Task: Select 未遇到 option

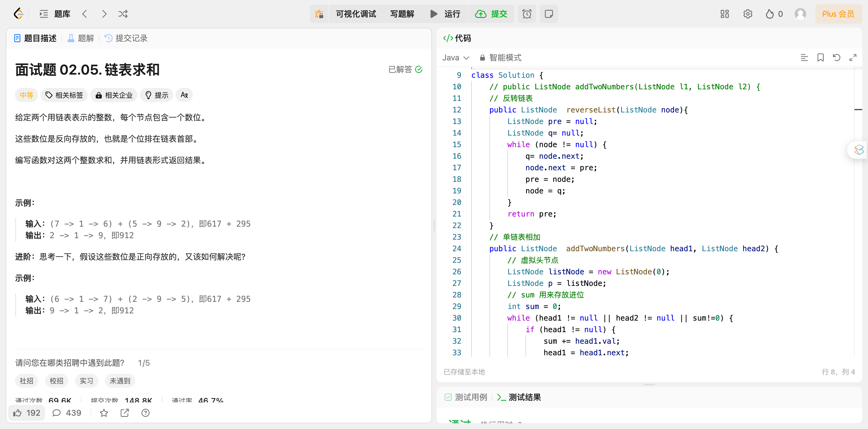Action: (120, 380)
